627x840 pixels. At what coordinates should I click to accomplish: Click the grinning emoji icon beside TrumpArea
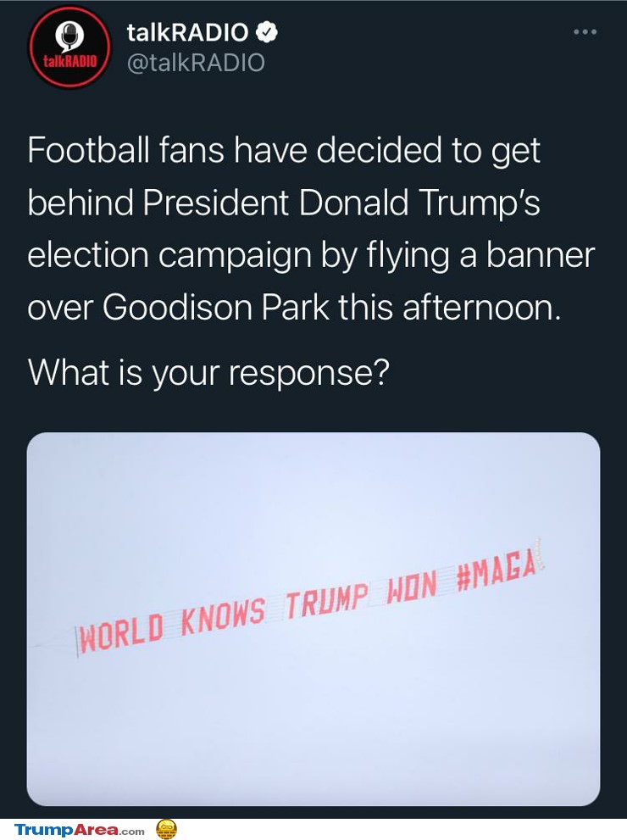click(167, 829)
